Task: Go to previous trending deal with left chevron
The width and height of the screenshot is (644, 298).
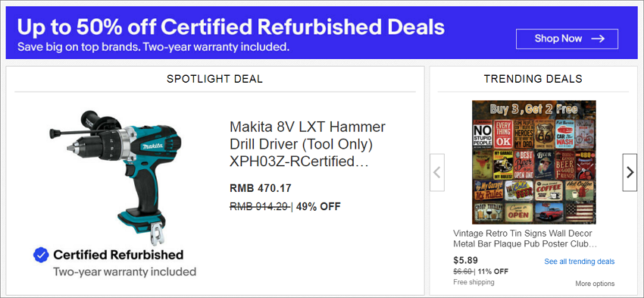Action: pyautogui.click(x=437, y=172)
